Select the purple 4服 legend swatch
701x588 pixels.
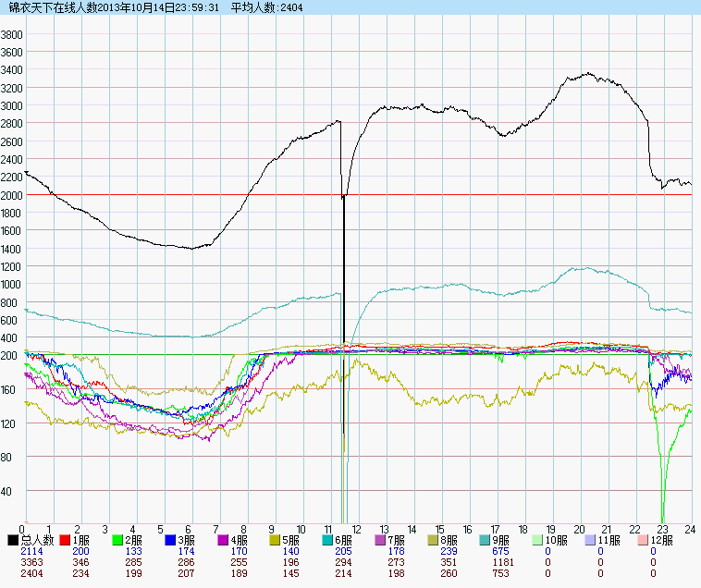(223, 540)
